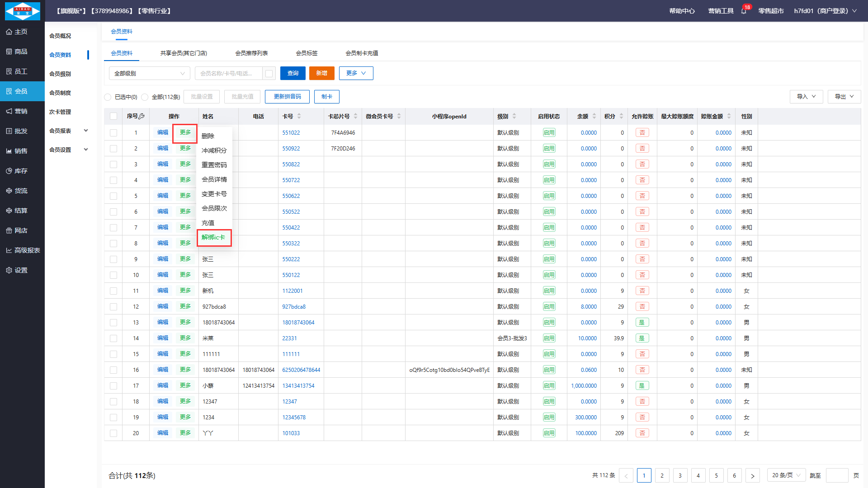Switch to the 会员标签 tab
The height and width of the screenshot is (488, 868).
[x=307, y=53]
